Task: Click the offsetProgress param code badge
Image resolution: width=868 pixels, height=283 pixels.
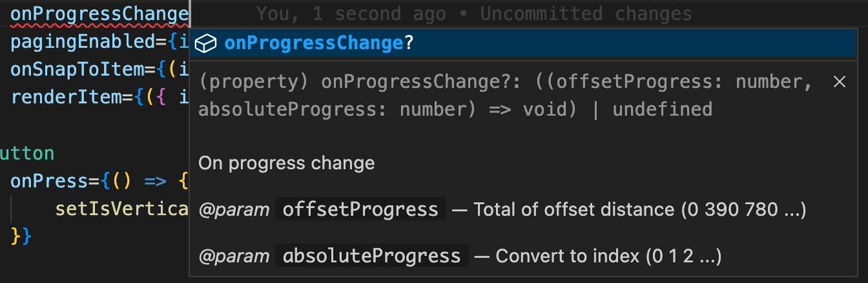Action: point(360,209)
